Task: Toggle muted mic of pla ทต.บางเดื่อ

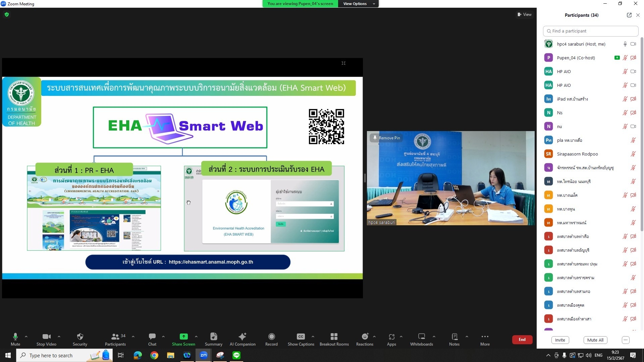Action: point(633,140)
